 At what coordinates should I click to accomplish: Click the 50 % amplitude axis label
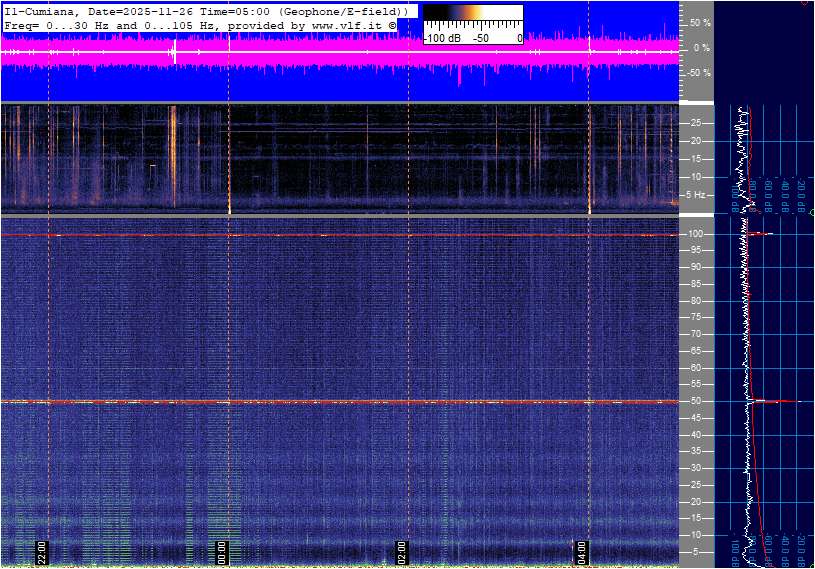pyautogui.click(x=699, y=22)
